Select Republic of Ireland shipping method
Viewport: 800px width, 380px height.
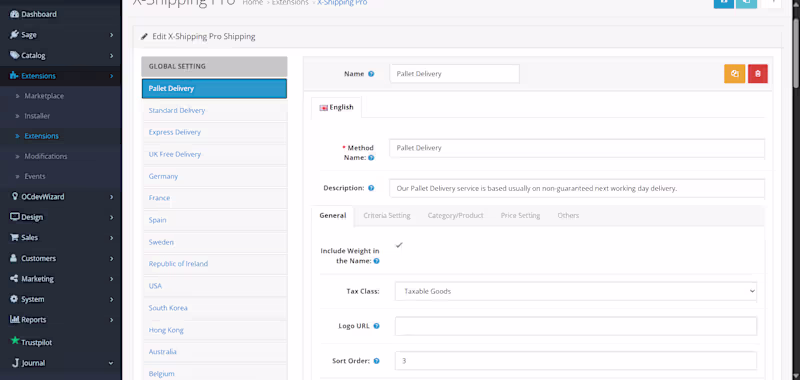[214, 264]
